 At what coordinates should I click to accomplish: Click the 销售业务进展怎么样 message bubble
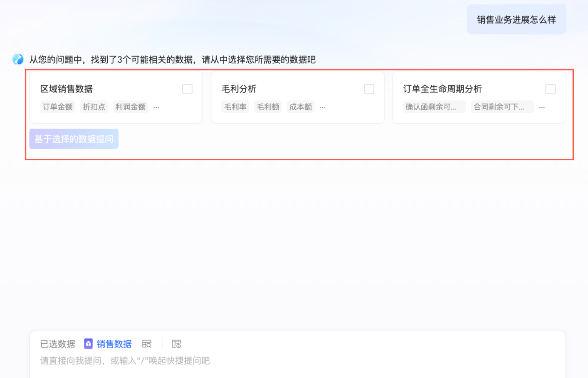[516, 19]
